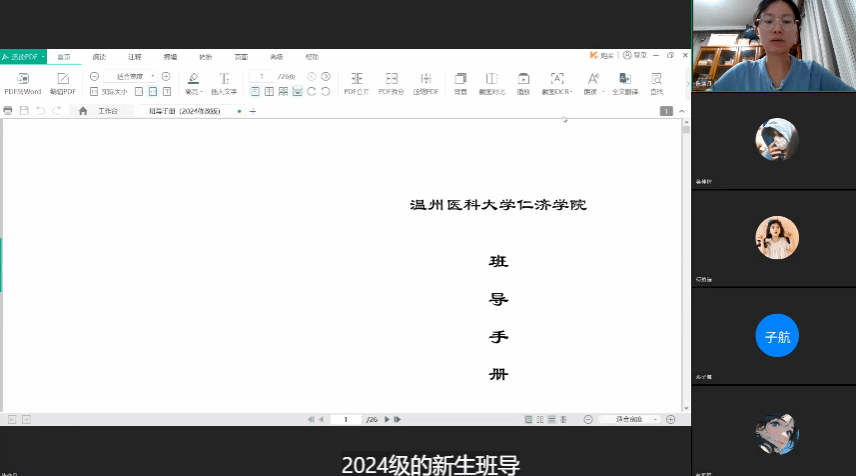
Task: Click the page number field in bottom bar
Action: point(346,419)
